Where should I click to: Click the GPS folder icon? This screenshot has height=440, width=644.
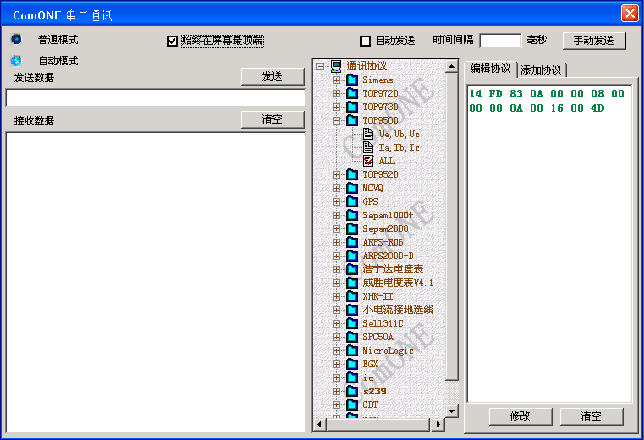(352, 201)
